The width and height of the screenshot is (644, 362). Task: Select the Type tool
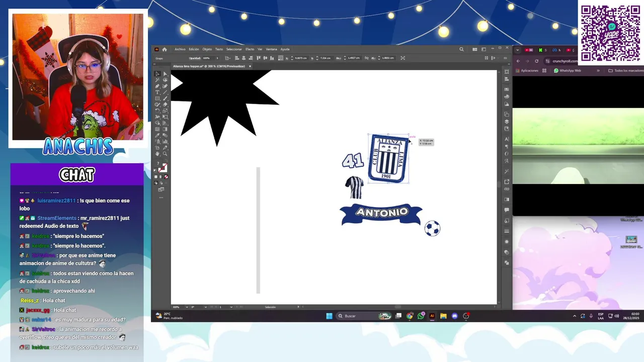[x=157, y=92]
